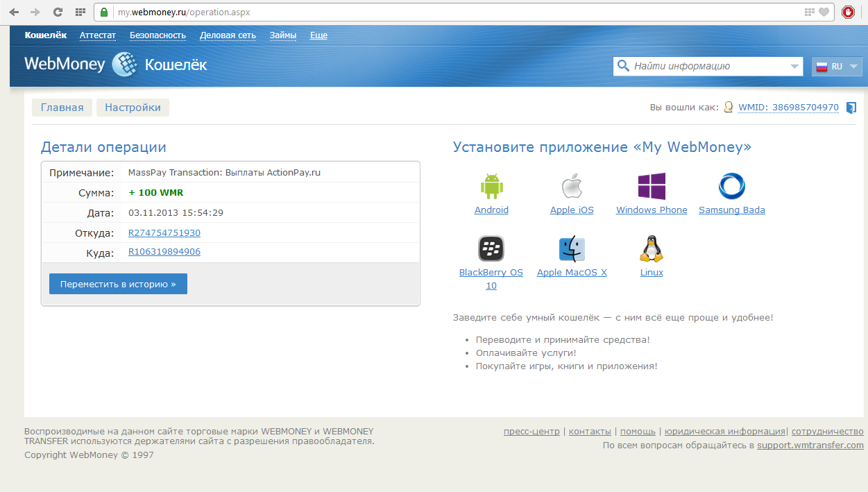Image resolution: width=868 pixels, height=492 pixels.
Task: Open the support.wmtransfer.com link
Action: (810, 446)
